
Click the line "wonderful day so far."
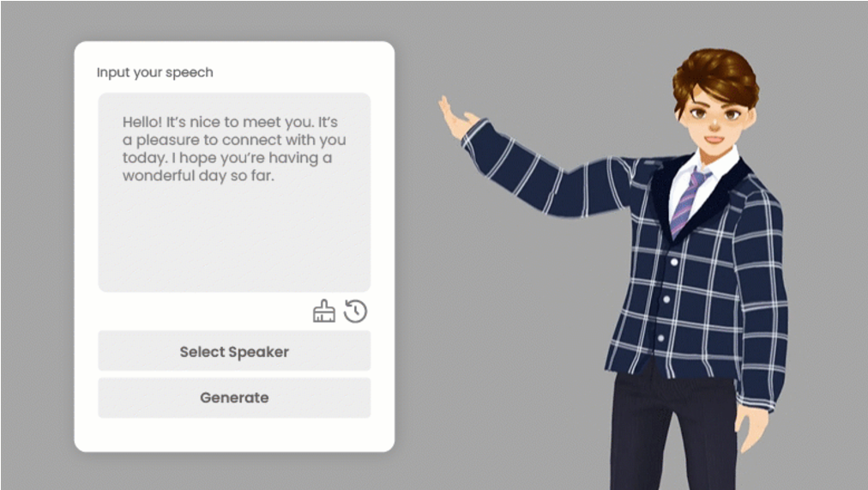[198, 176]
